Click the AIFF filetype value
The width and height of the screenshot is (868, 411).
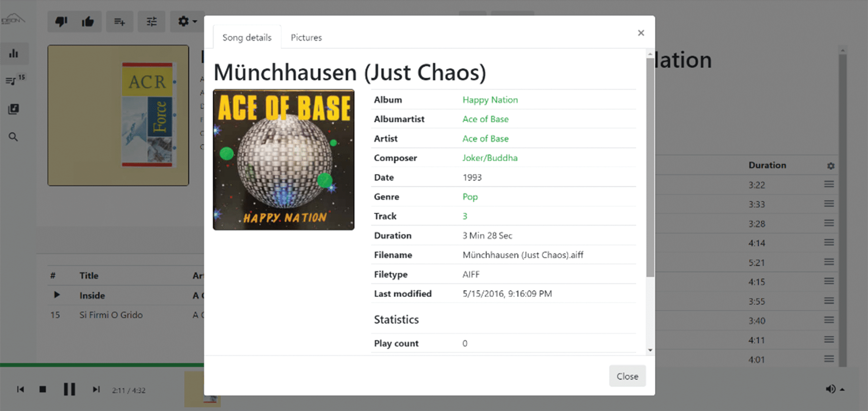(x=471, y=274)
